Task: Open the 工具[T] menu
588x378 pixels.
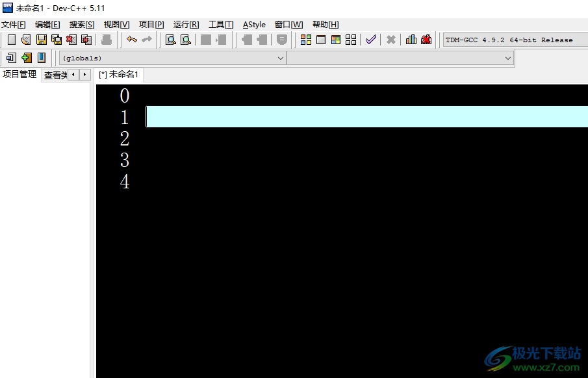Action: click(221, 25)
